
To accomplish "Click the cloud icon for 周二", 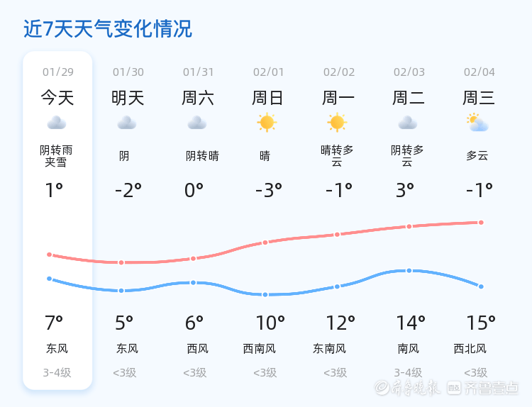I will [x=408, y=123].
